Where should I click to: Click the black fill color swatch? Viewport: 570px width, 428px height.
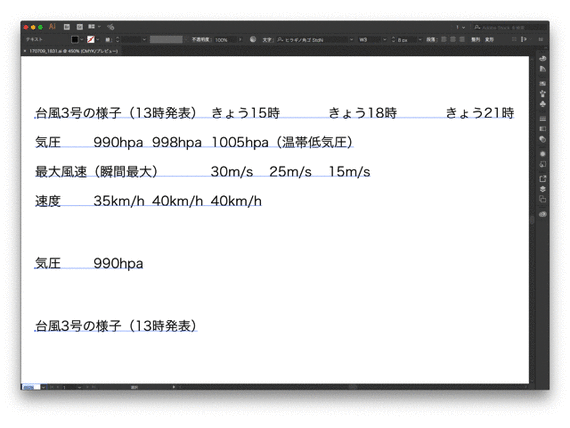click(x=75, y=39)
